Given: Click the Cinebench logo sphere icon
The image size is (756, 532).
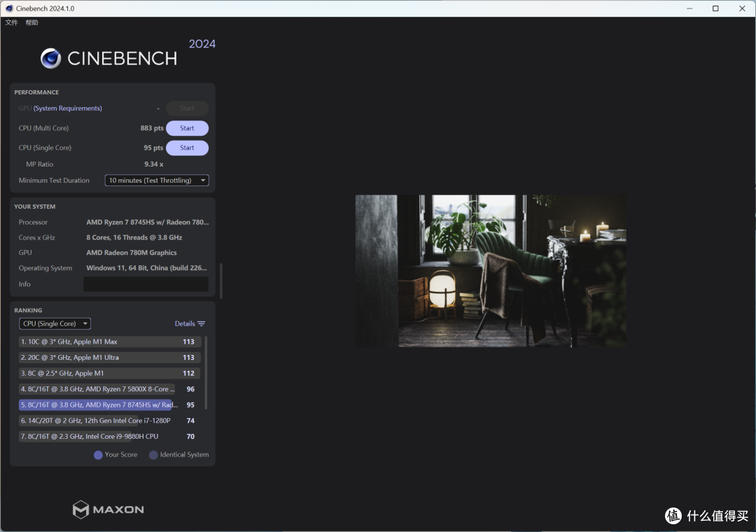Looking at the screenshot, I should pos(50,58).
